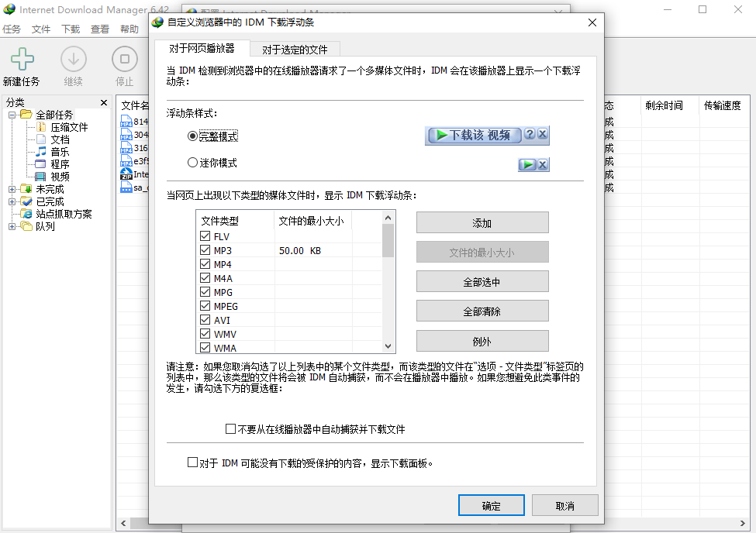Viewport: 756px width, 533px height.
Task: Expand the 未完成 tree node
Action: point(13,188)
